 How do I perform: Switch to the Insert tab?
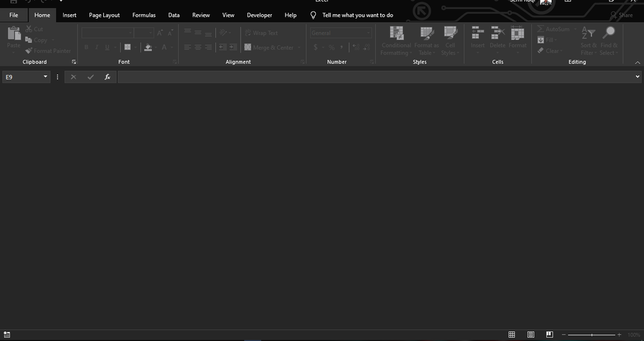[70, 15]
